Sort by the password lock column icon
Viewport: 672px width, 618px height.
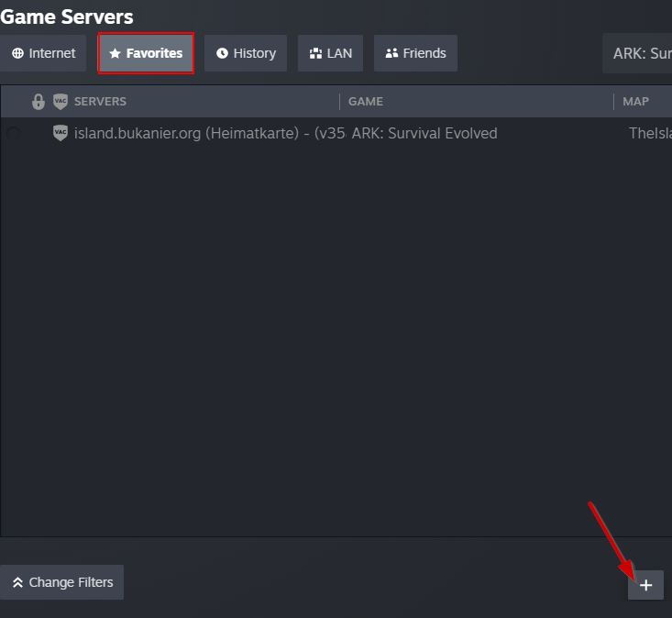(39, 102)
